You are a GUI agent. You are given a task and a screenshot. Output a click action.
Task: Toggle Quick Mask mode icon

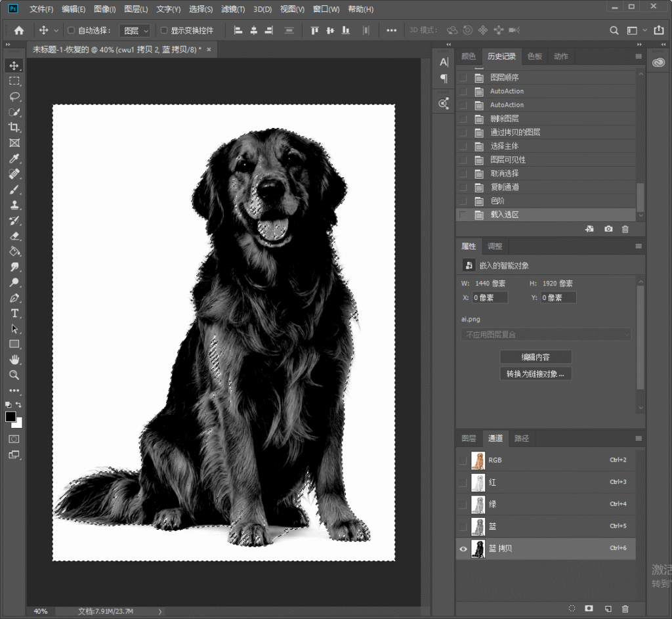14,439
